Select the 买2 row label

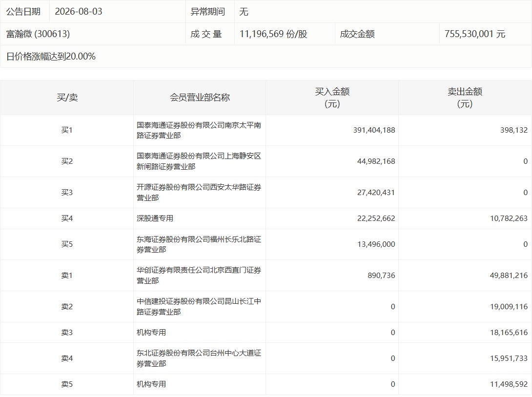tap(67, 161)
